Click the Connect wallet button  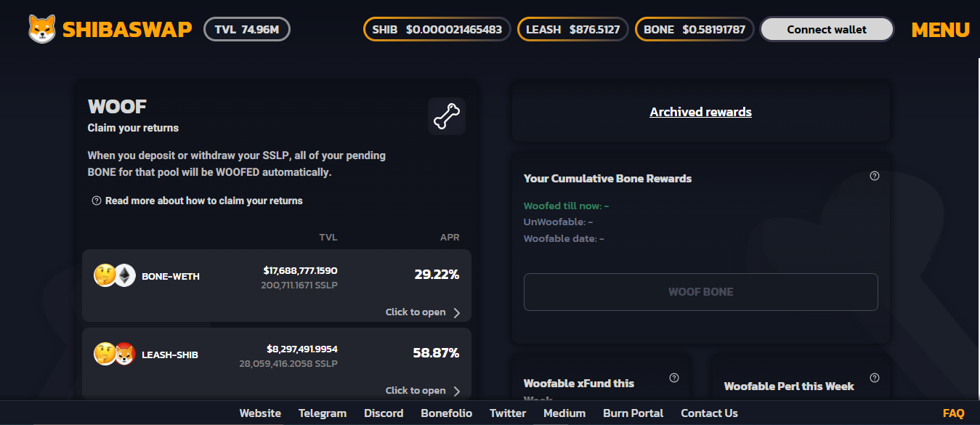pyautogui.click(x=827, y=30)
